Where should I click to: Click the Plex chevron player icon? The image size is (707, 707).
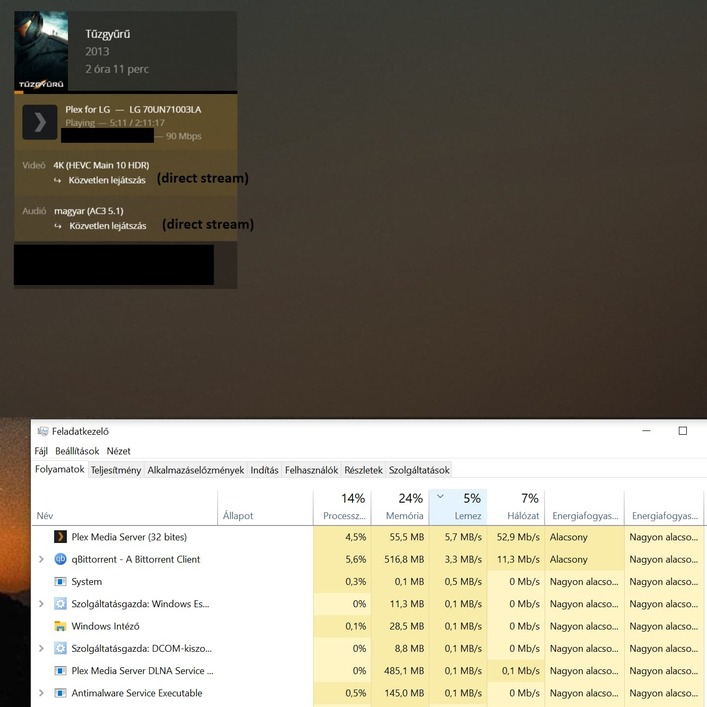40,122
